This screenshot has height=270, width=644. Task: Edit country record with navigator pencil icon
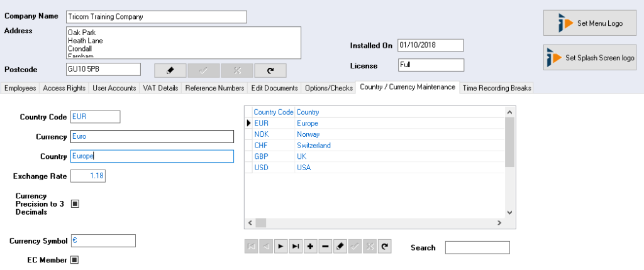coord(340,247)
